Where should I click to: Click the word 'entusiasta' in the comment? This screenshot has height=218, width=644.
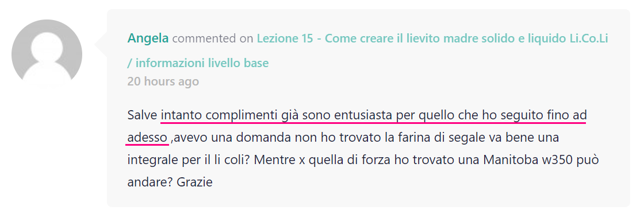365,115
